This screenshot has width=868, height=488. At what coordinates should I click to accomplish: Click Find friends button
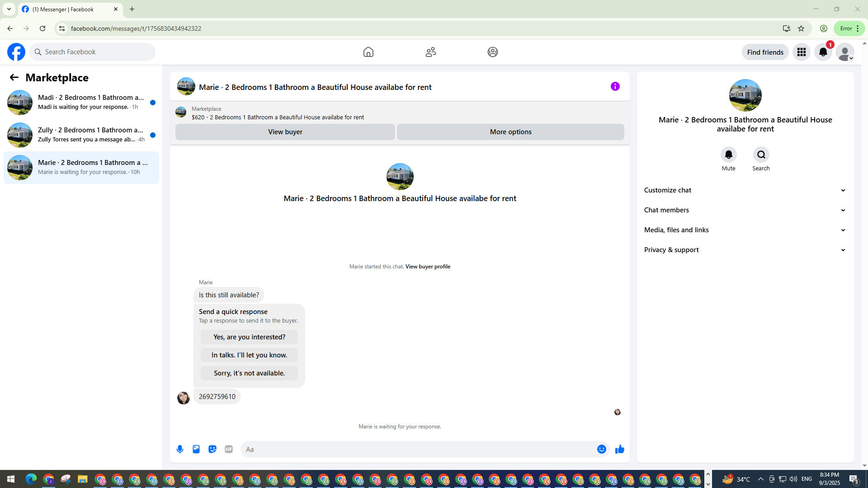pyautogui.click(x=765, y=52)
